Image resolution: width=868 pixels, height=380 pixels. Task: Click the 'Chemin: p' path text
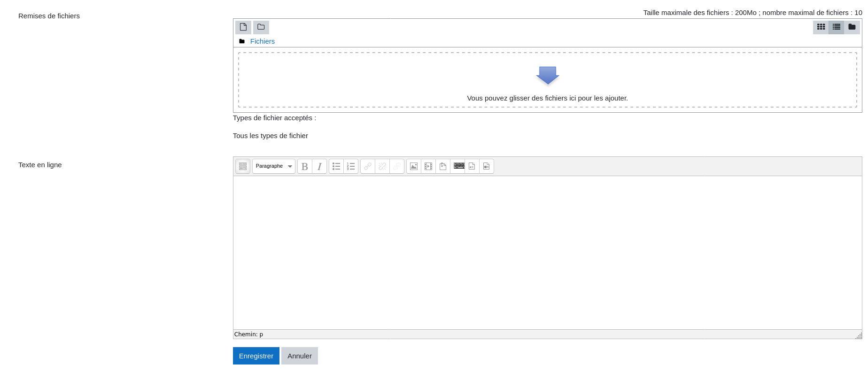(248, 334)
